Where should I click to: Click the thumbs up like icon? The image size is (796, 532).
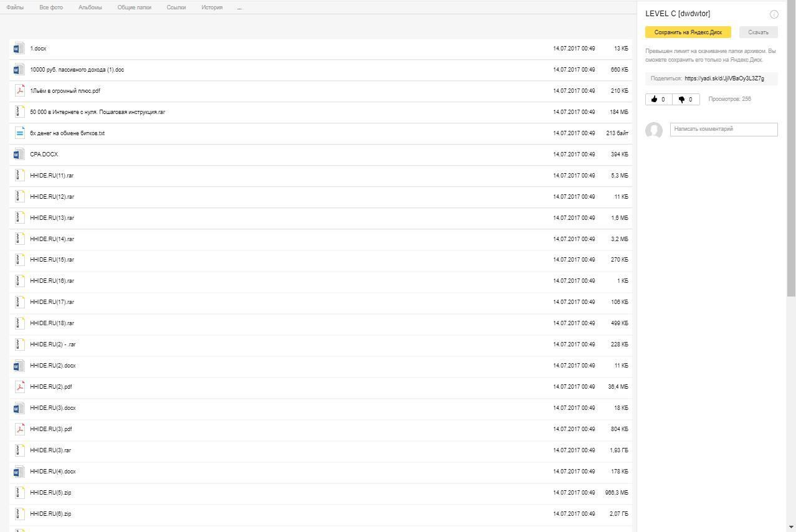pyautogui.click(x=654, y=99)
